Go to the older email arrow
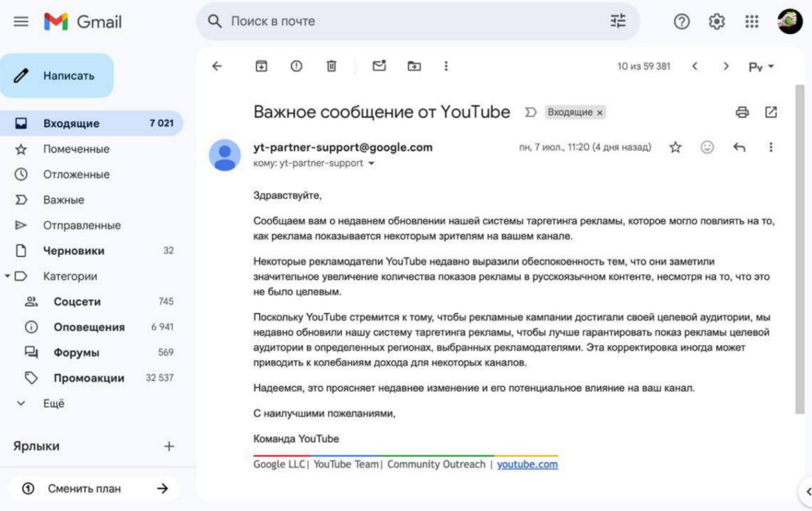This screenshot has height=511, width=812. click(726, 66)
